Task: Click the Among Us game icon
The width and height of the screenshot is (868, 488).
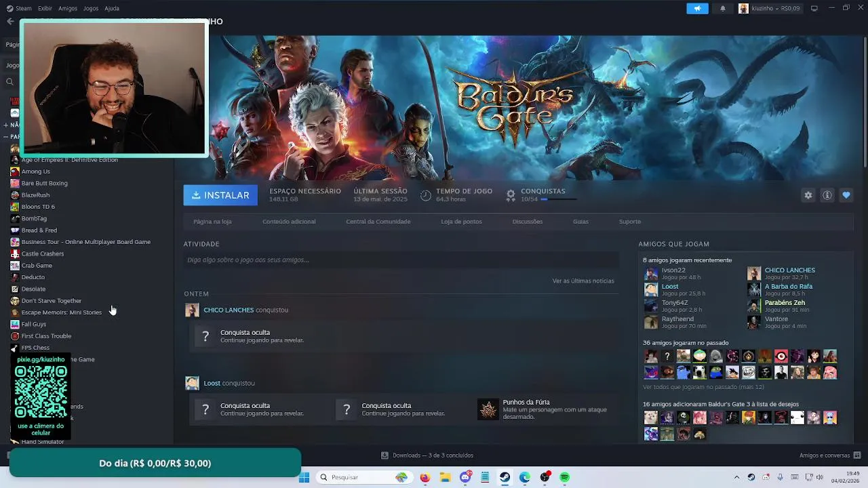Action: tap(15, 171)
